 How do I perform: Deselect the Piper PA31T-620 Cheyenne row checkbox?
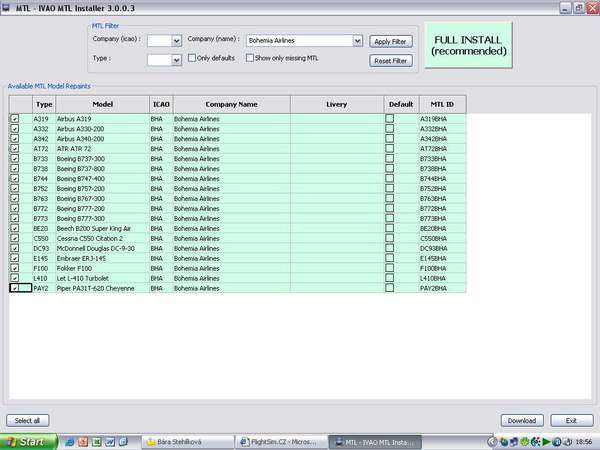tap(14, 288)
